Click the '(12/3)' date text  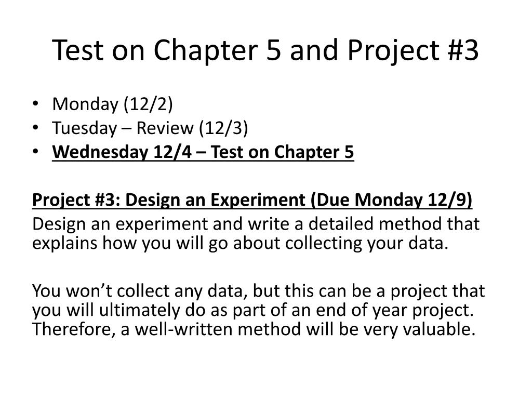click(223, 128)
